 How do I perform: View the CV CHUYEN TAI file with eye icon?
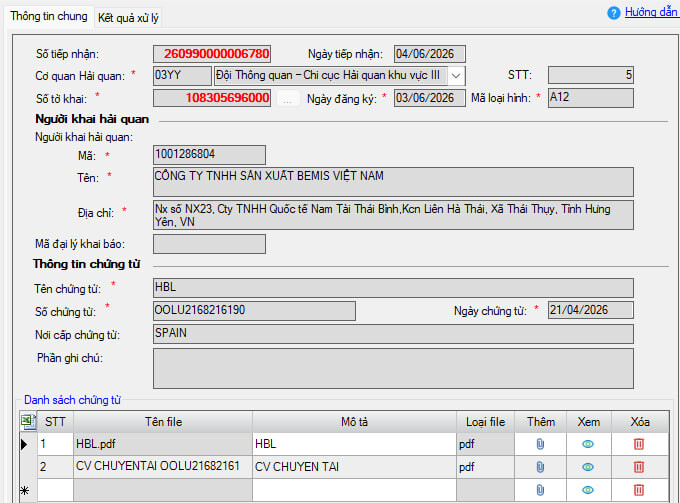(588, 467)
